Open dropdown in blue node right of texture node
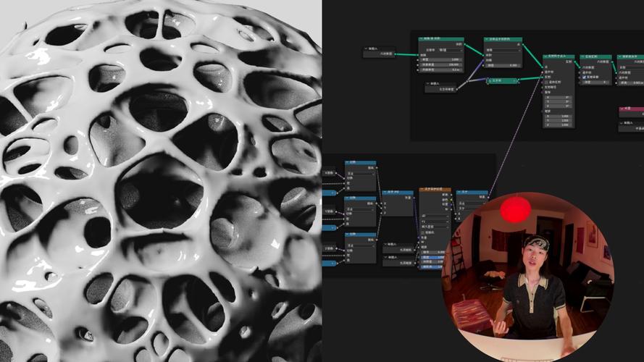The image size is (644, 362). [472, 203]
